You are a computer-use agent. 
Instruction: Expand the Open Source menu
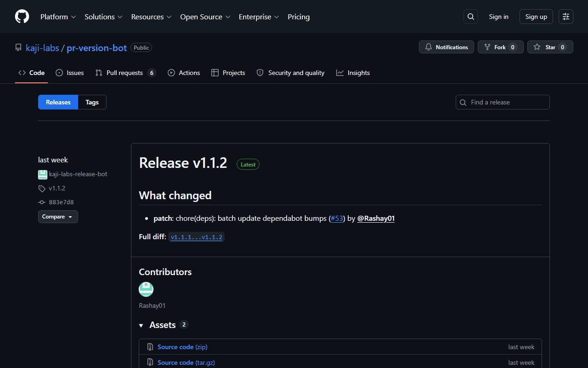205,17
